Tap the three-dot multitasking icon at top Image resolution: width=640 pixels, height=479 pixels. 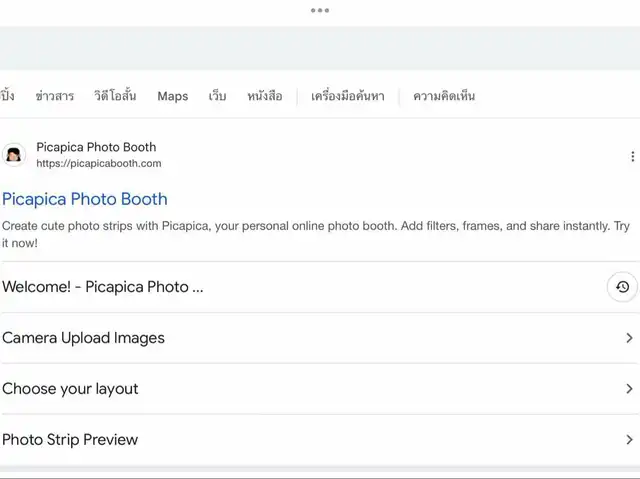pyautogui.click(x=320, y=10)
